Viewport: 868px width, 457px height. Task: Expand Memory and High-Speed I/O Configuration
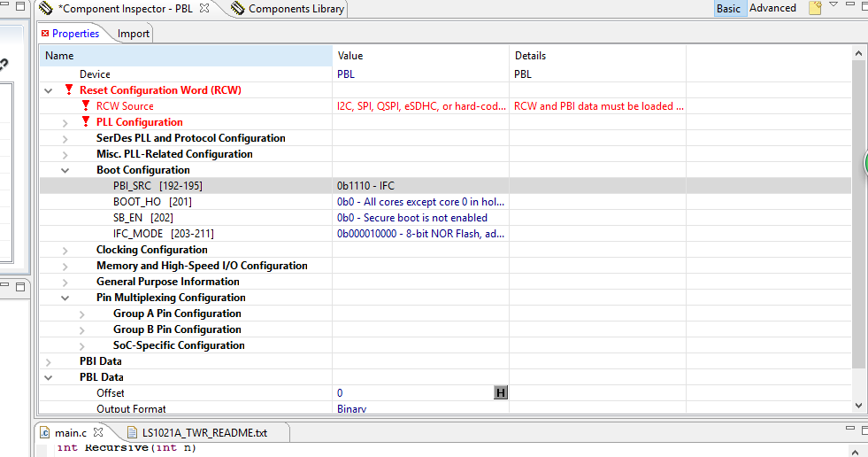click(65, 267)
